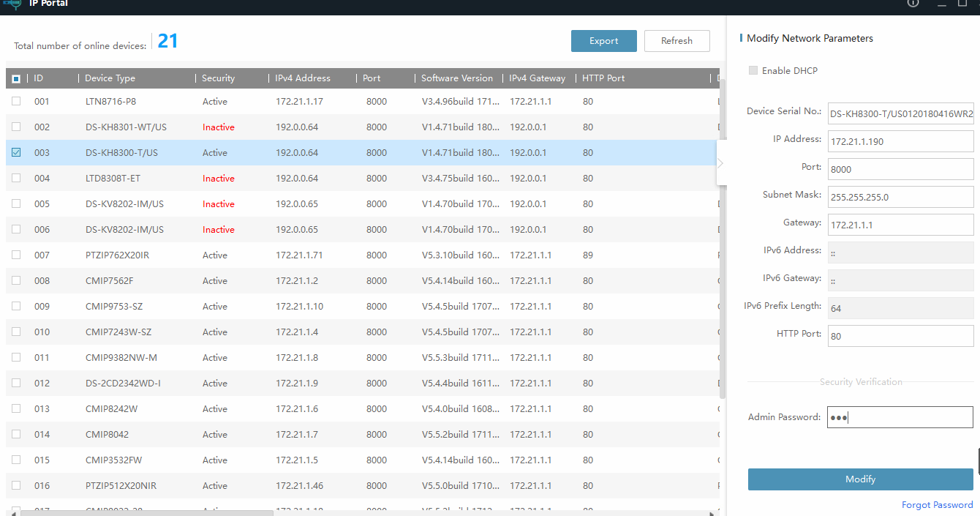Refresh the online devices list
Screen dimensions: 980x516
click(x=676, y=41)
